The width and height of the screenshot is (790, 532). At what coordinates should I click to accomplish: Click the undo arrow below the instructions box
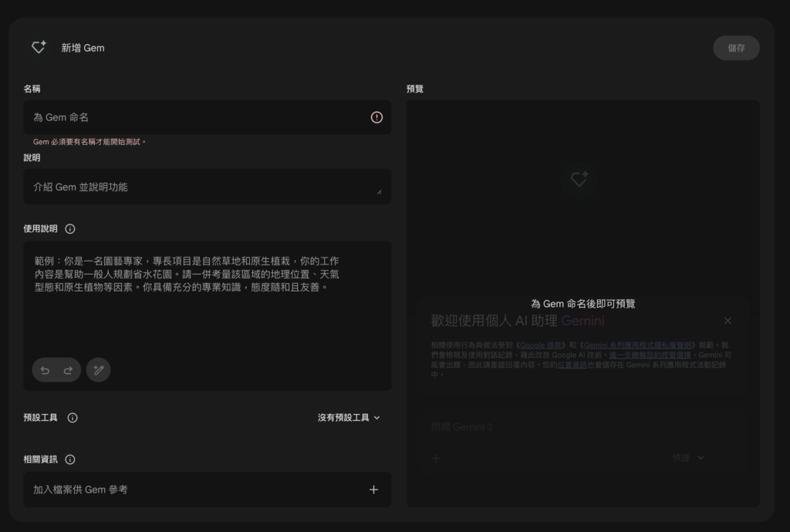point(45,370)
